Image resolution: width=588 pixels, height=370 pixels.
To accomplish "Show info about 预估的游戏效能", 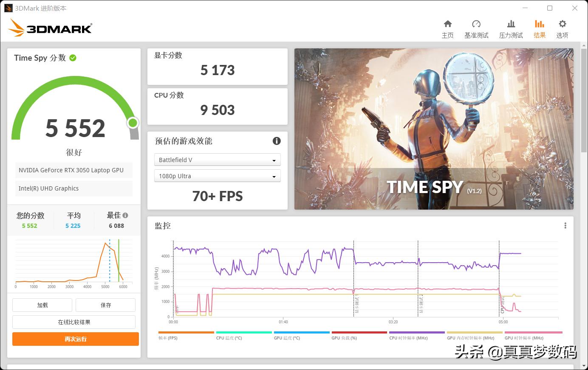I will tap(277, 141).
